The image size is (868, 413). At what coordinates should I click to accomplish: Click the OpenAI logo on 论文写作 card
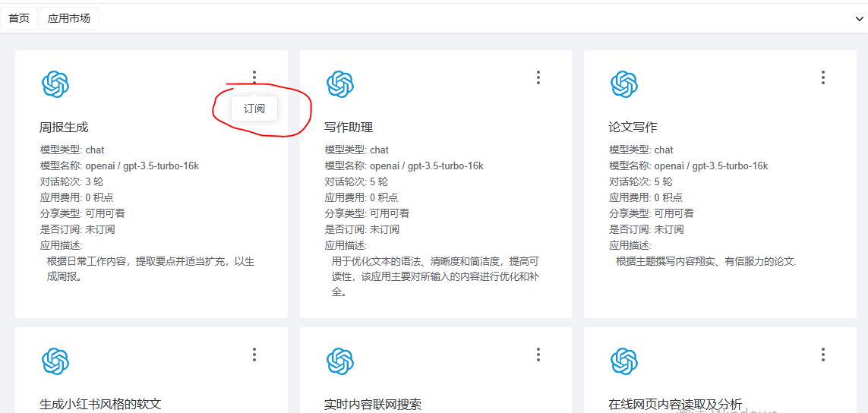(624, 84)
